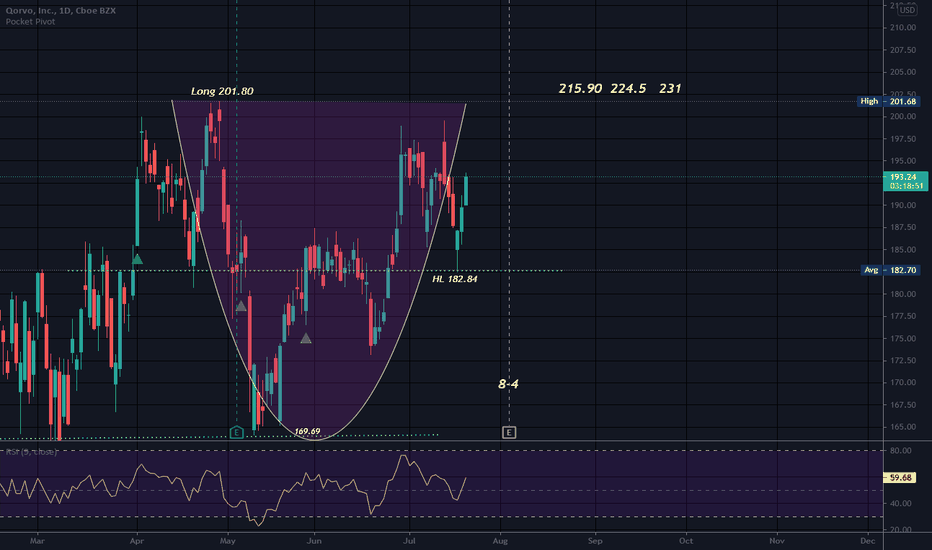Click the price targets text '215.90 224.5 231'
Screen dimensions: 932x550
tap(619, 89)
